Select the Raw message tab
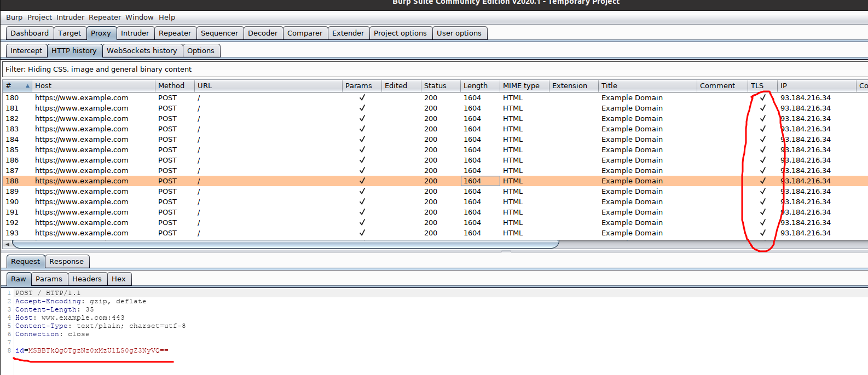Image resolution: width=868 pixels, height=375 pixels. coord(19,279)
